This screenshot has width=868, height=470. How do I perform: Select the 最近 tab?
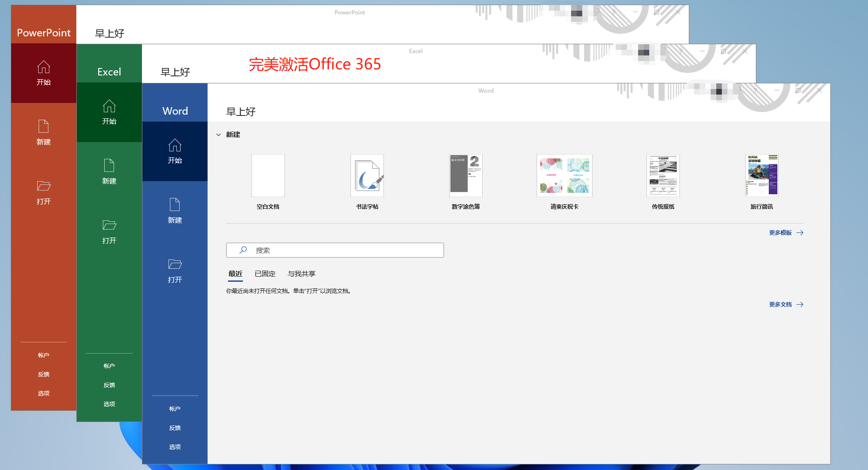click(x=235, y=274)
